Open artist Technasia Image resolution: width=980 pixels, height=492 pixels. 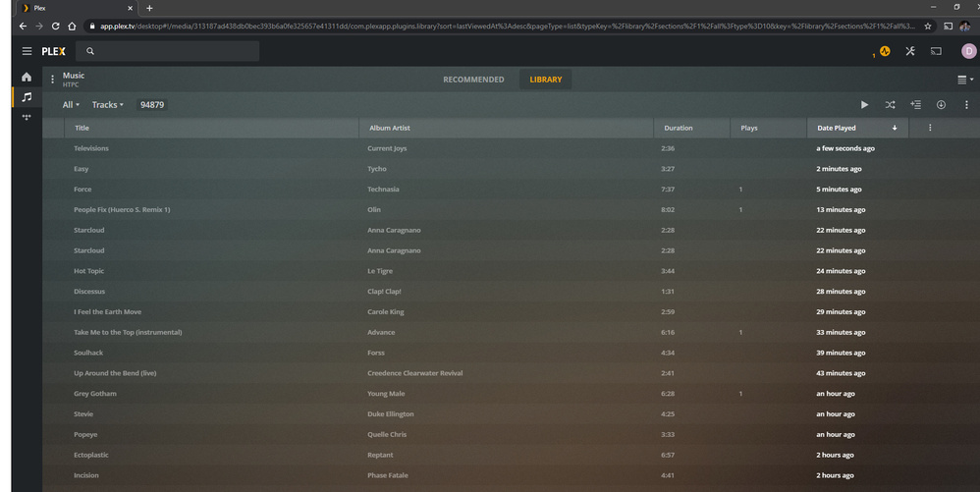(x=383, y=189)
